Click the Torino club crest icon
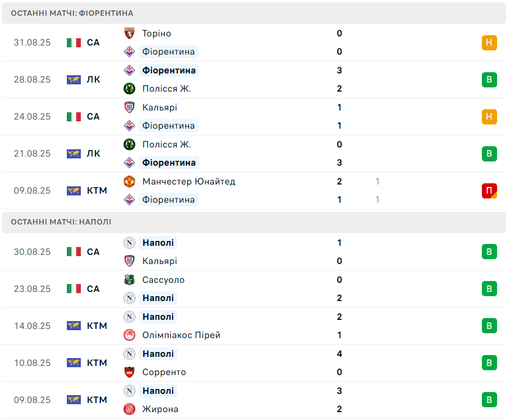 (129, 33)
